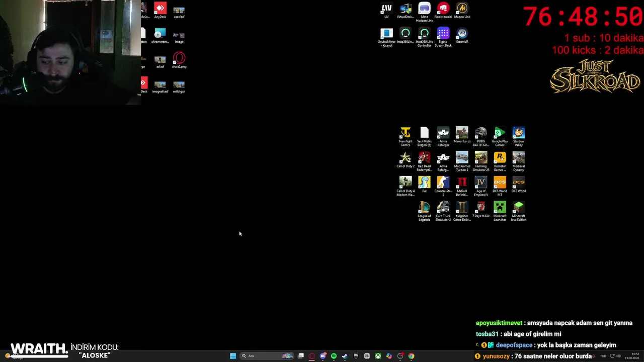Image resolution: width=644 pixels, height=362 pixels.
Task: Open Discord from the taskbar
Action: pos(323,356)
